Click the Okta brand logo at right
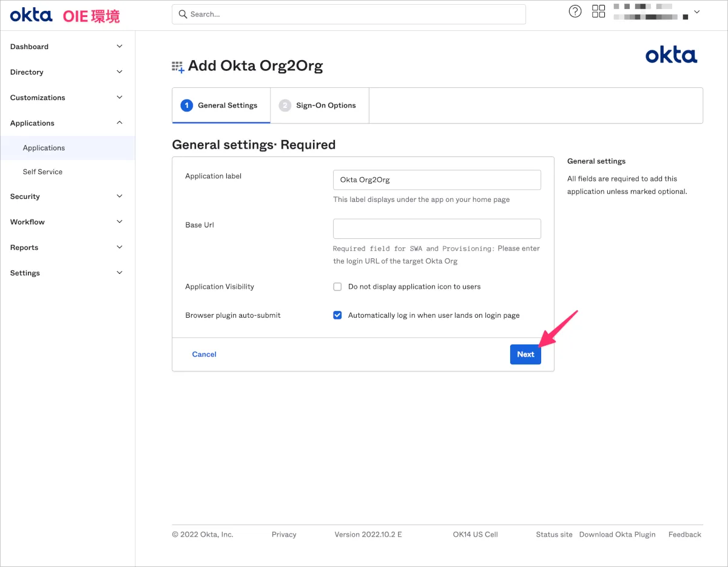This screenshot has width=728, height=567. tap(671, 56)
